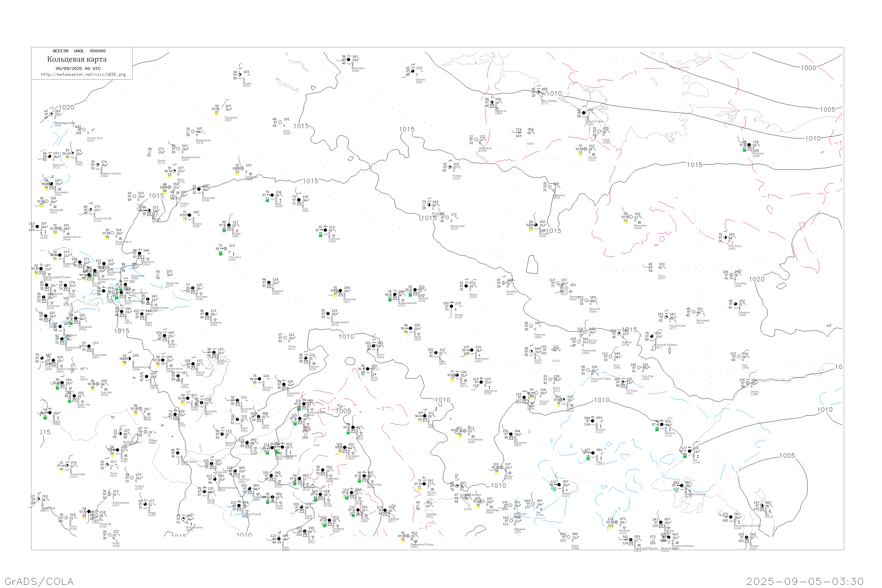Viewport: 882px width, 588px height.
Task: Click the Аян station filled circle
Action: (x=689, y=451)
